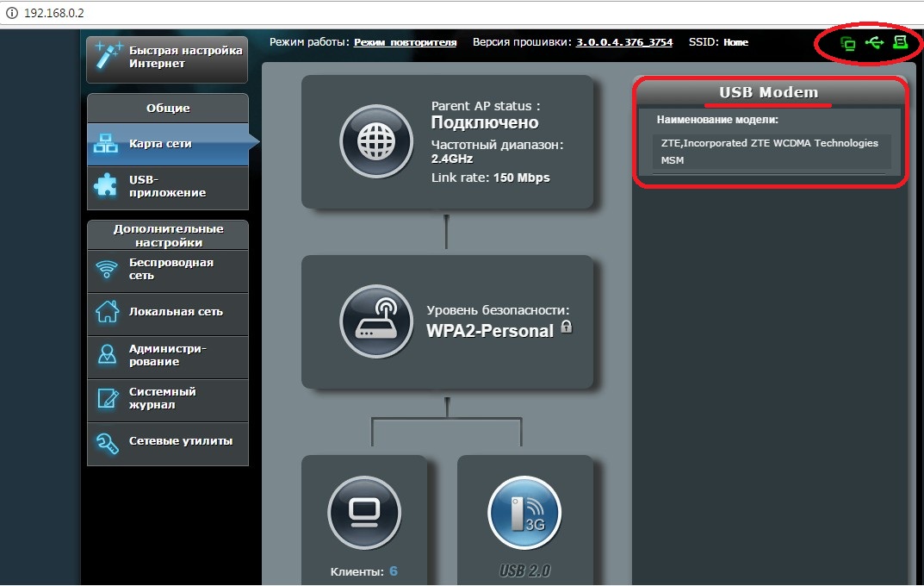Click the USB Modem panel header
The width and height of the screenshot is (924, 586).
coord(768,92)
